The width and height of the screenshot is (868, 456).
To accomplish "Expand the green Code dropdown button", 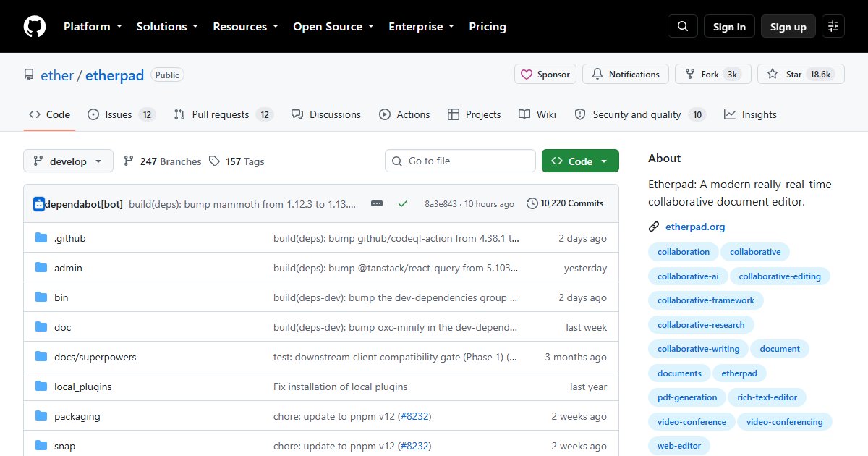I will tap(580, 161).
